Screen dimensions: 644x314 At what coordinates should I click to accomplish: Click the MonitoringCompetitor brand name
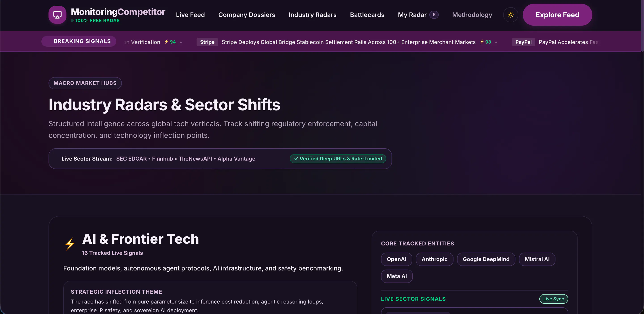118,12
